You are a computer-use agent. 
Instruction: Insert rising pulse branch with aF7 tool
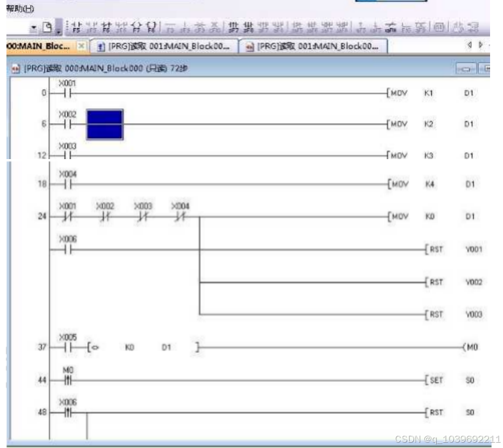tap(264, 28)
